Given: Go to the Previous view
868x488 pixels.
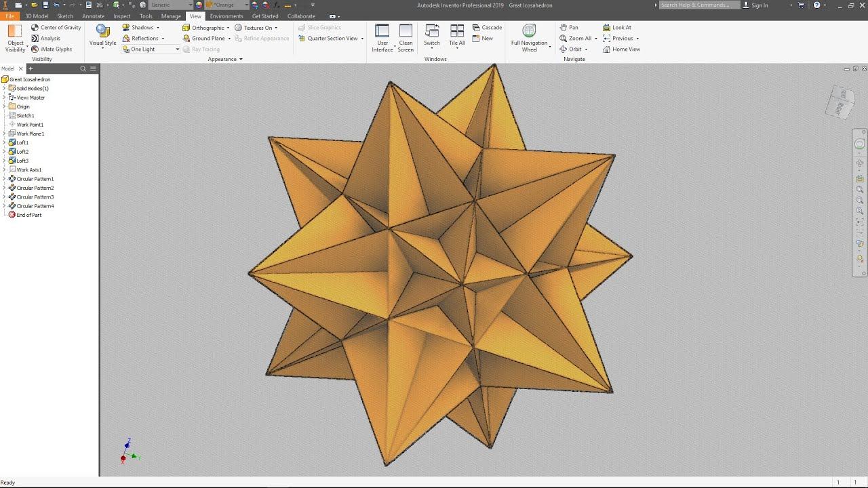Looking at the screenshot, I should click(x=618, y=39).
